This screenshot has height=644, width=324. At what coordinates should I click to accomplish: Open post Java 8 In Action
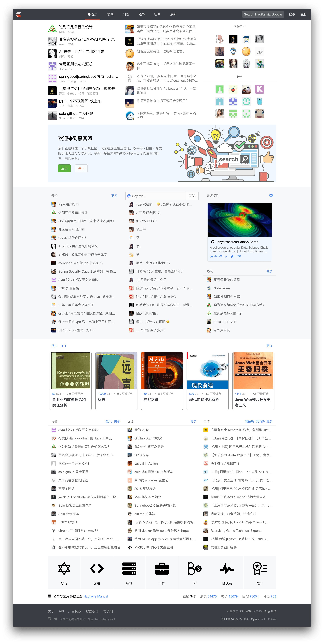point(146,463)
